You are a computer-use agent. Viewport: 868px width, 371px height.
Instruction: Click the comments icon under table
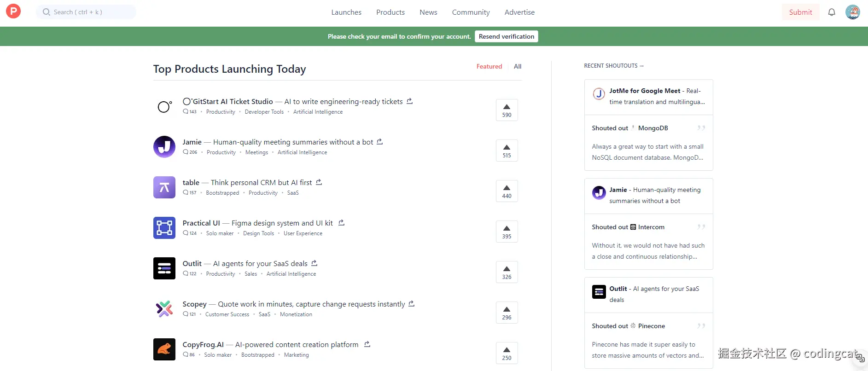pyautogui.click(x=186, y=193)
